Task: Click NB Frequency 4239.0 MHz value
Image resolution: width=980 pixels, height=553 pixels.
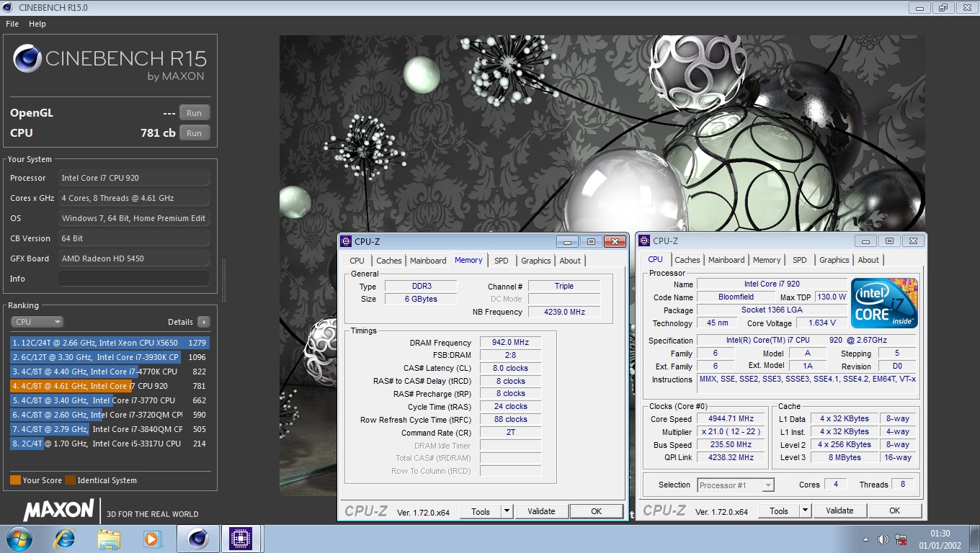Action: point(564,312)
